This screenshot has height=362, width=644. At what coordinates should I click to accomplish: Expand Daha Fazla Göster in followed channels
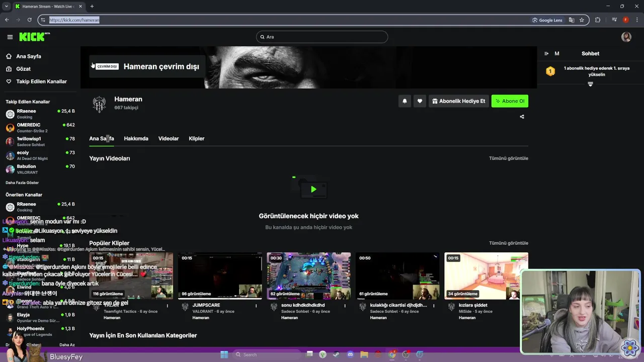point(22,183)
